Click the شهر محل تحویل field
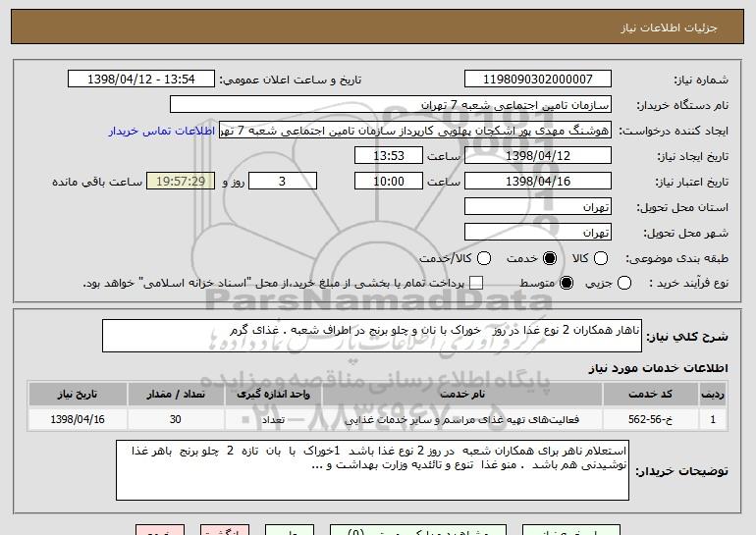This screenshot has width=756, height=535. (538, 233)
